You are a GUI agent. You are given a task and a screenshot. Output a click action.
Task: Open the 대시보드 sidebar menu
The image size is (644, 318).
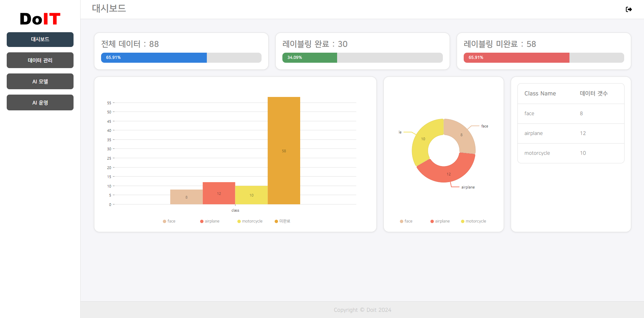pyautogui.click(x=40, y=40)
